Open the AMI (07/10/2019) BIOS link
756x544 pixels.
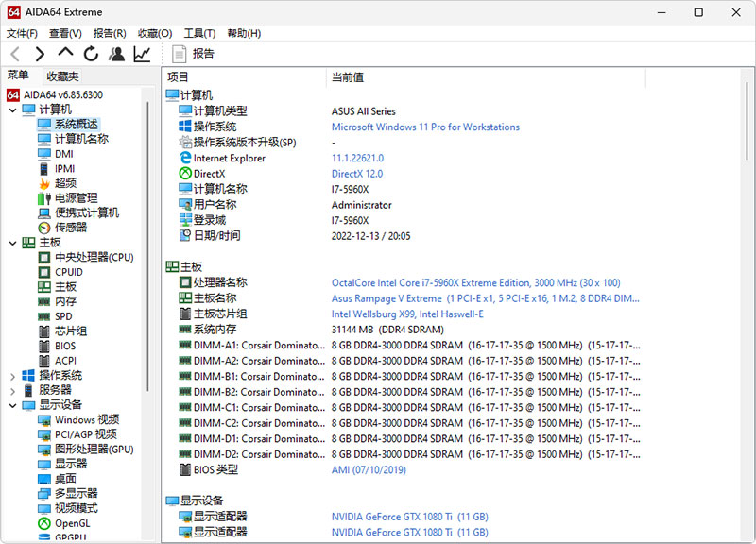coord(369,469)
